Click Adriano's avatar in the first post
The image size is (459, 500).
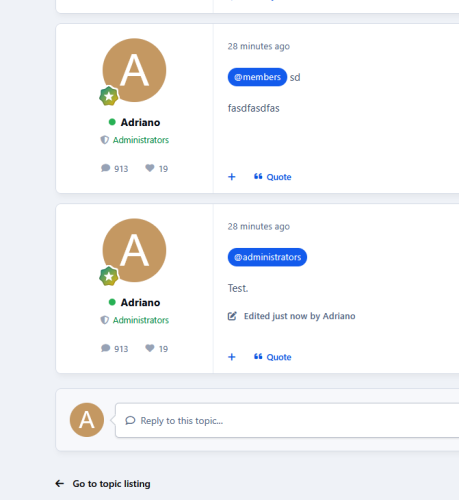pos(134,70)
